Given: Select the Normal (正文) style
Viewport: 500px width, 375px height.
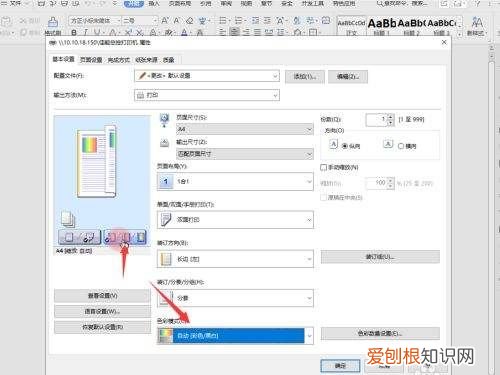Looking at the screenshot, I should [x=352, y=26].
